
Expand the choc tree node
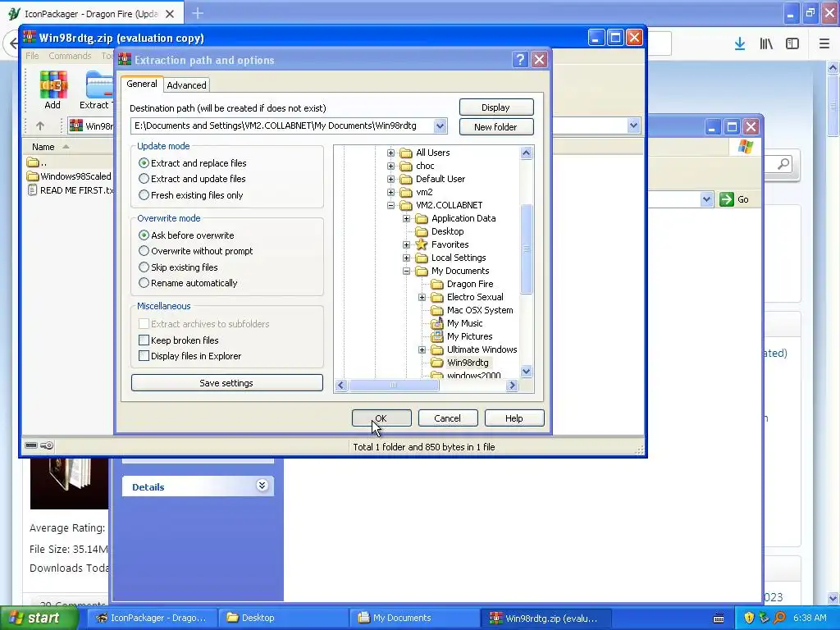(x=391, y=166)
